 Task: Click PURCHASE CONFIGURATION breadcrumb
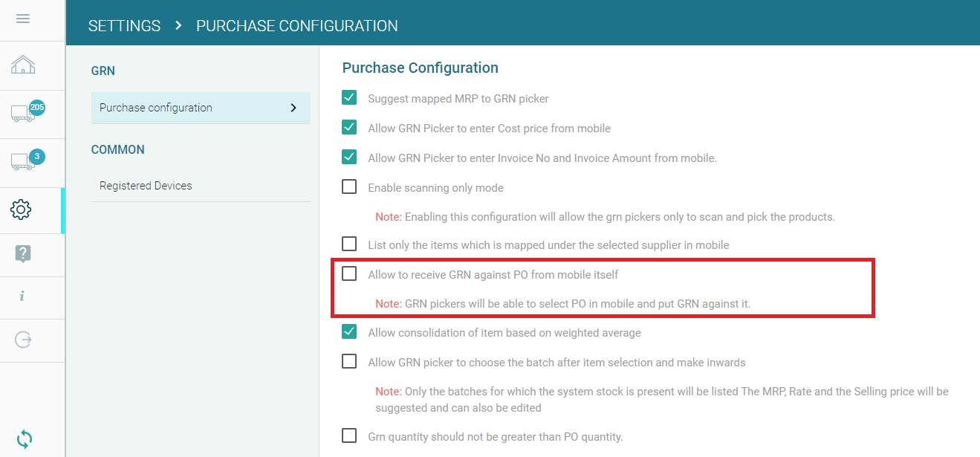click(296, 26)
